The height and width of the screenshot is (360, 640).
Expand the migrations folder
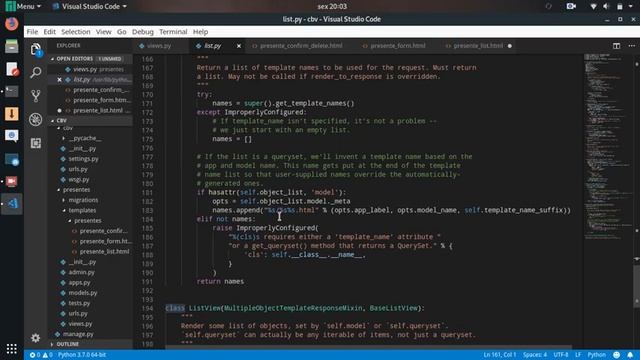tap(83, 200)
